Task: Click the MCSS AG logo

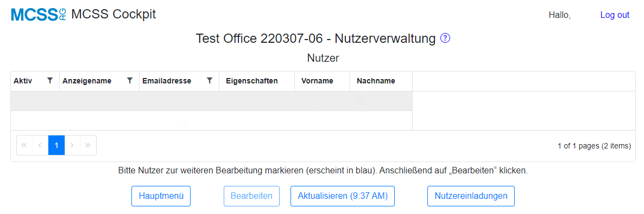Action: tap(38, 15)
